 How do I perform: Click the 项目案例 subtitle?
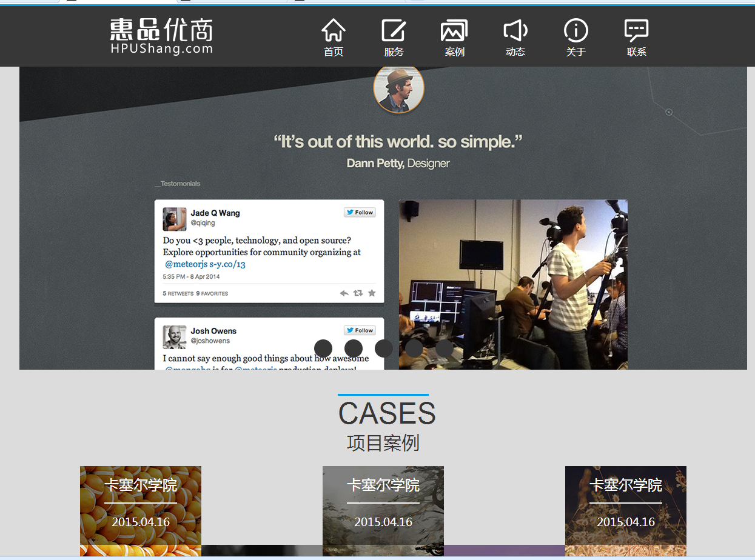click(x=383, y=443)
